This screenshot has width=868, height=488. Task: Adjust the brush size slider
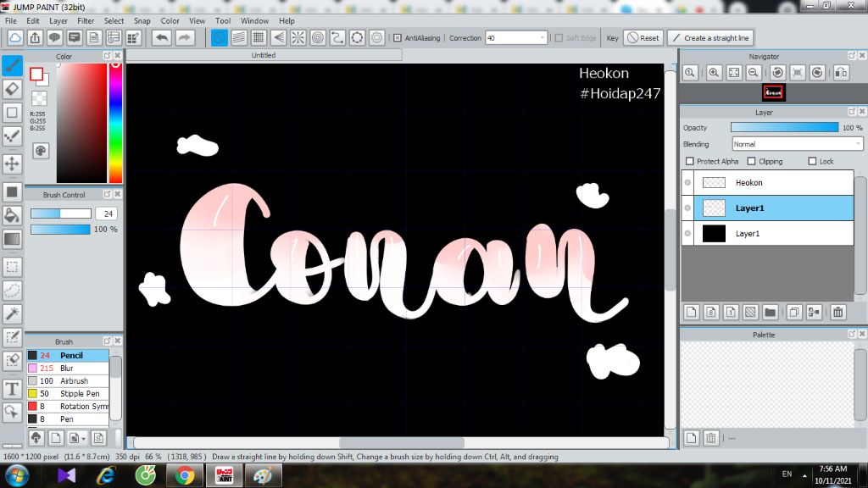[61, 213]
